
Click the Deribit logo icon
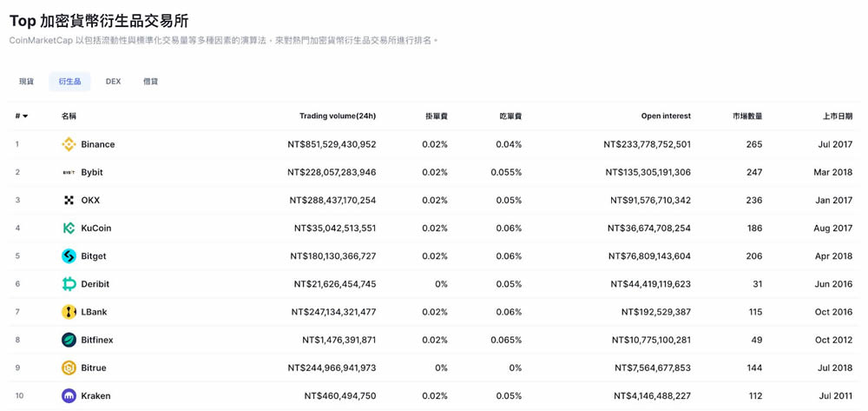69,284
